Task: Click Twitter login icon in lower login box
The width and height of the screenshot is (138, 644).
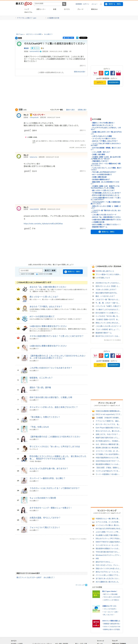Action: (107, 355)
